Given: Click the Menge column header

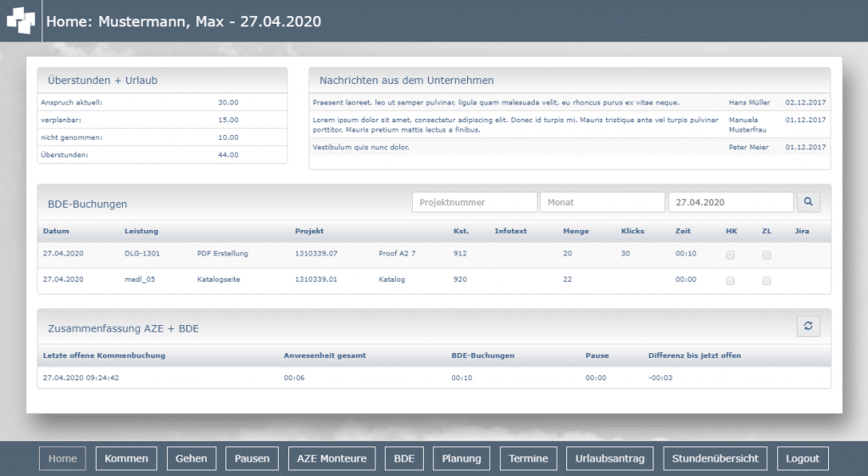Looking at the screenshot, I should [x=576, y=231].
